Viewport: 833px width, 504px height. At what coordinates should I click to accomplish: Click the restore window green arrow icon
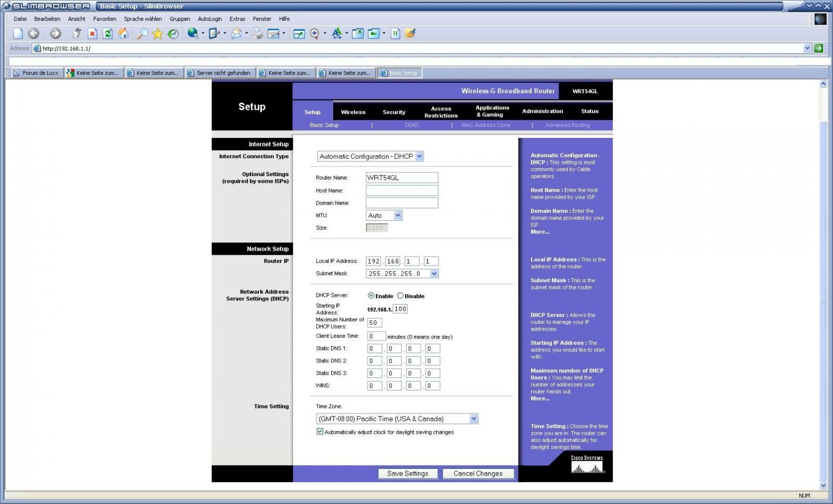click(374, 33)
